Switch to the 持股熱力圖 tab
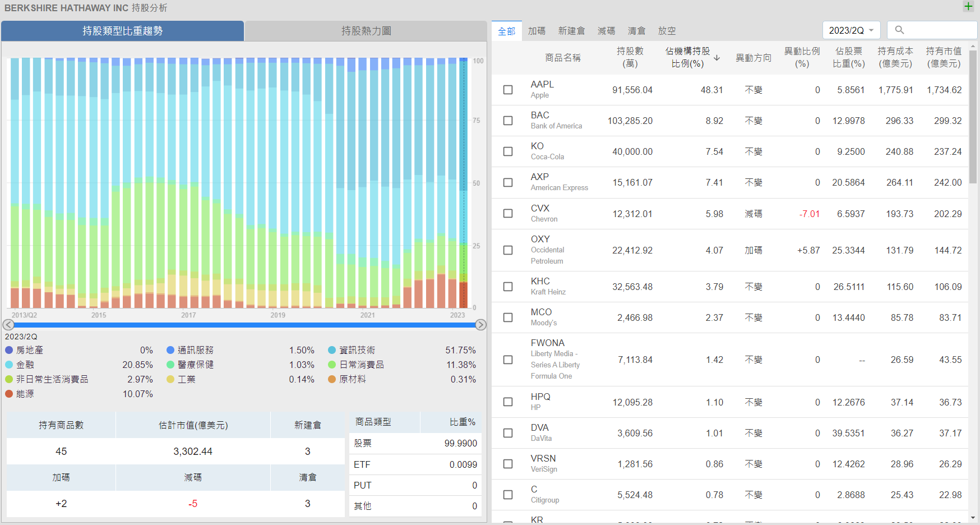The width and height of the screenshot is (980, 525). [366, 31]
